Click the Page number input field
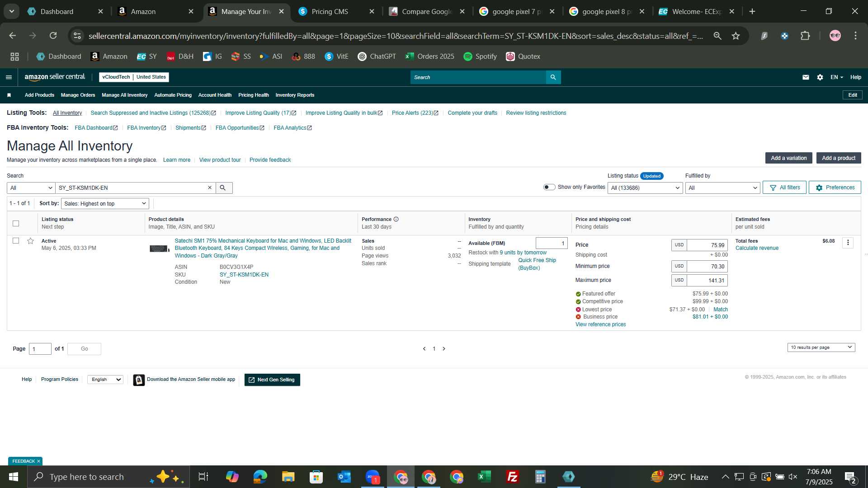 (x=40, y=349)
